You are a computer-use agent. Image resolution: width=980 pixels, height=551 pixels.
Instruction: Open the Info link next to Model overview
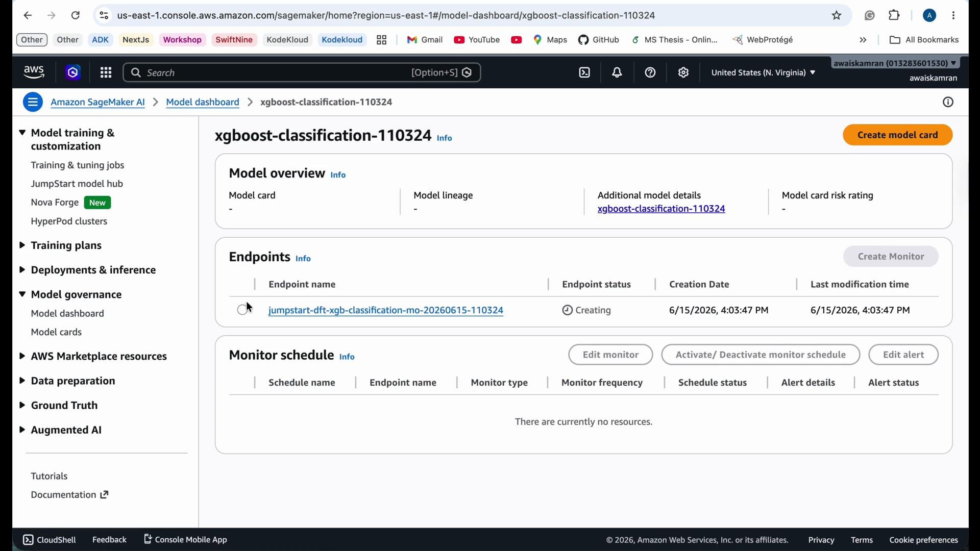338,175
